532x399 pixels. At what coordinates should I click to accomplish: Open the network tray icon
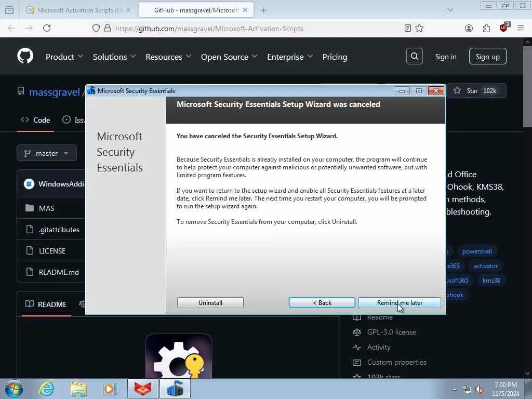[x=467, y=390]
